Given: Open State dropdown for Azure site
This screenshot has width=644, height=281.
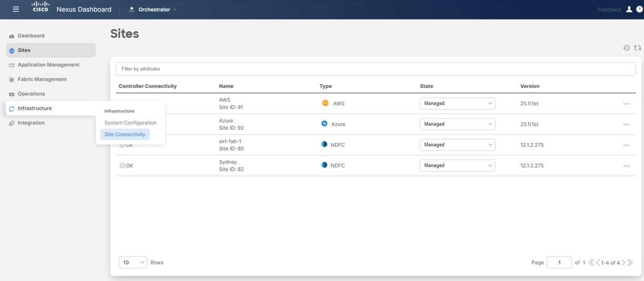Looking at the screenshot, I should (x=457, y=124).
